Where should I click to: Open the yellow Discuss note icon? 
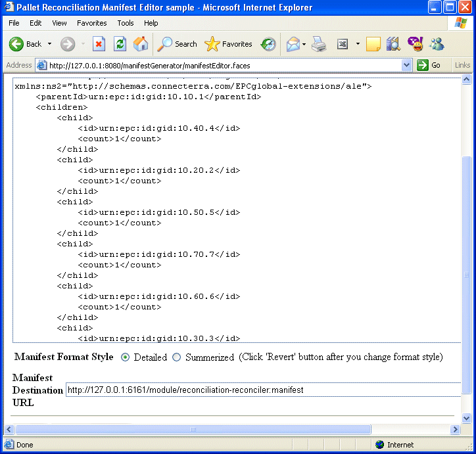point(373,44)
